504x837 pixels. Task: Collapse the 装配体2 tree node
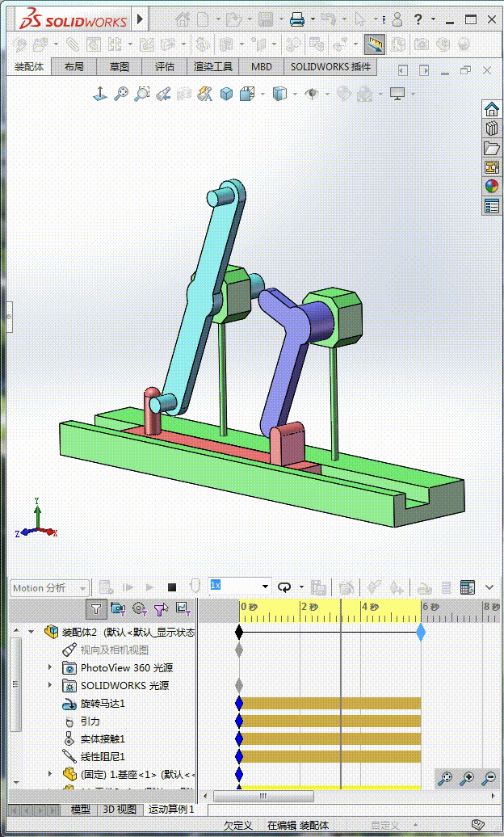click(x=31, y=632)
